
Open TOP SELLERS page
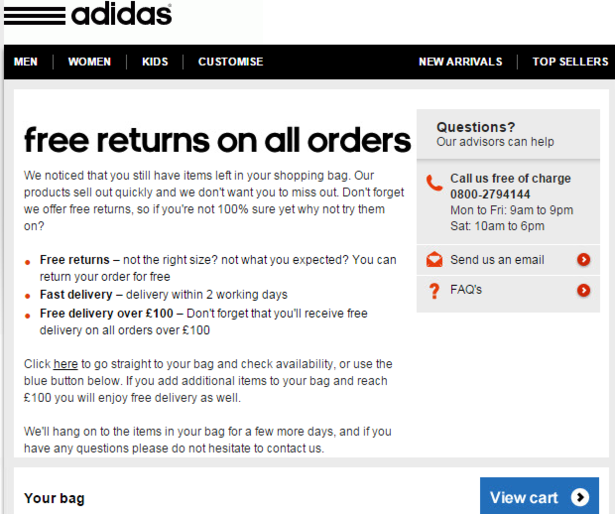point(570,62)
